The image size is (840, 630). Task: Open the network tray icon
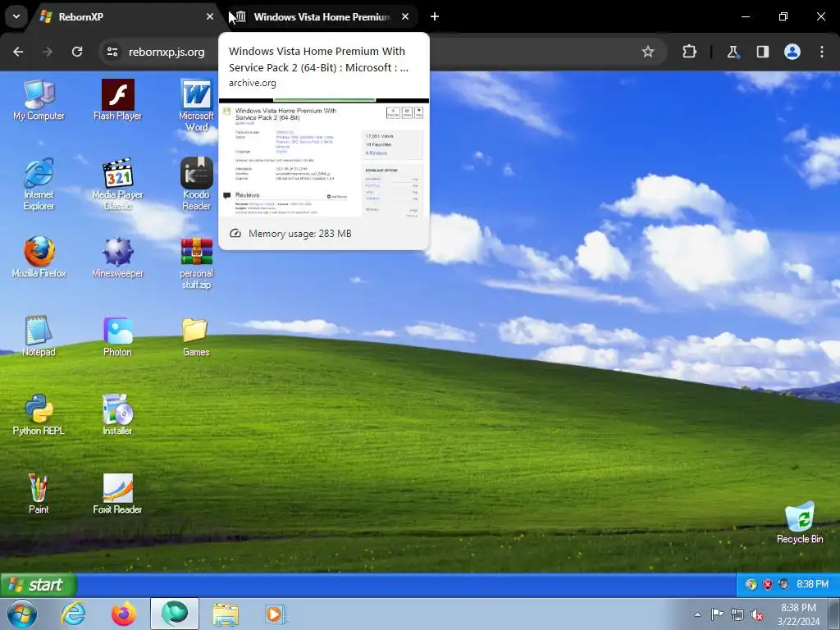[x=737, y=614]
